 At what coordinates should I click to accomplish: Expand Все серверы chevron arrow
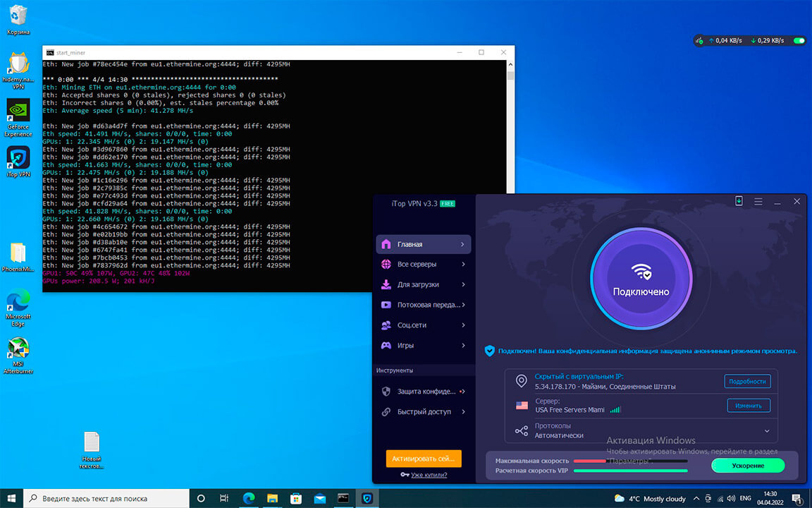click(x=463, y=265)
